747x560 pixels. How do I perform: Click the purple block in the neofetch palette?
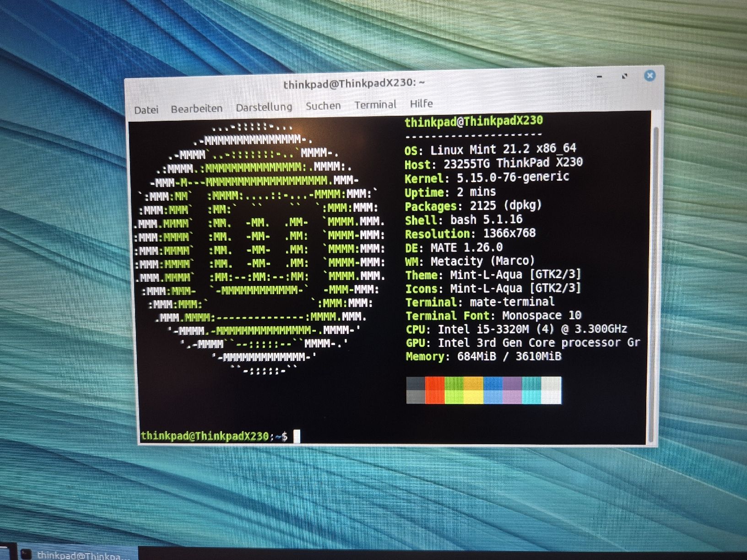point(513,390)
